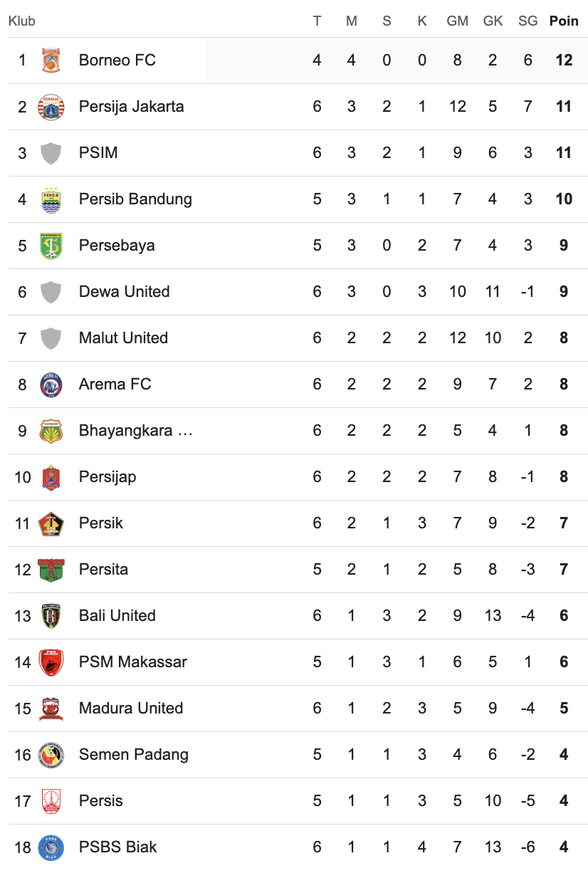Click the Persik club badge

51,523
